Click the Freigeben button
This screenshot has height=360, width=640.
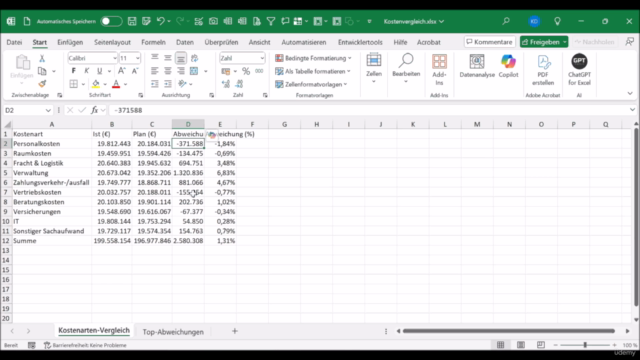click(x=544, y=42)
